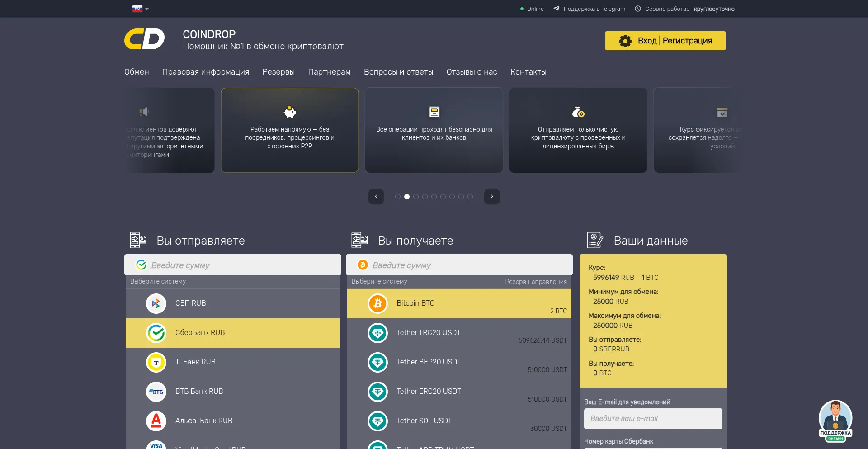Go to next carousel slide
The height and width of the screenshot is (449, 868).
coord(492,197)
